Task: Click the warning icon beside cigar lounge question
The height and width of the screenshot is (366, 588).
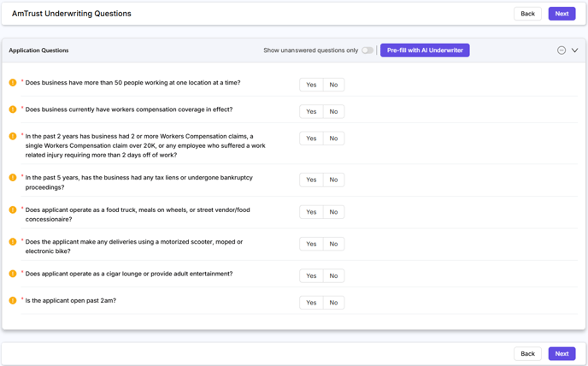Action: pos(13,274)
